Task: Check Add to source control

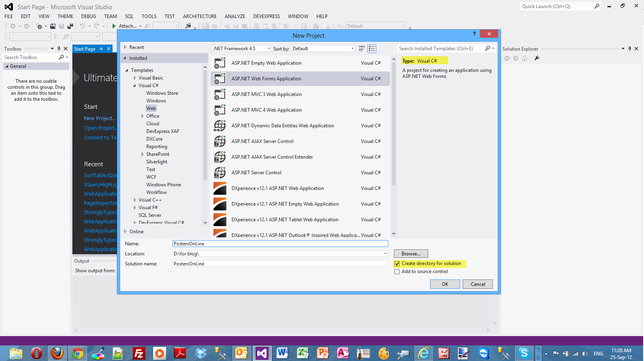Action: pyautogui.click(x=397, y=272)
